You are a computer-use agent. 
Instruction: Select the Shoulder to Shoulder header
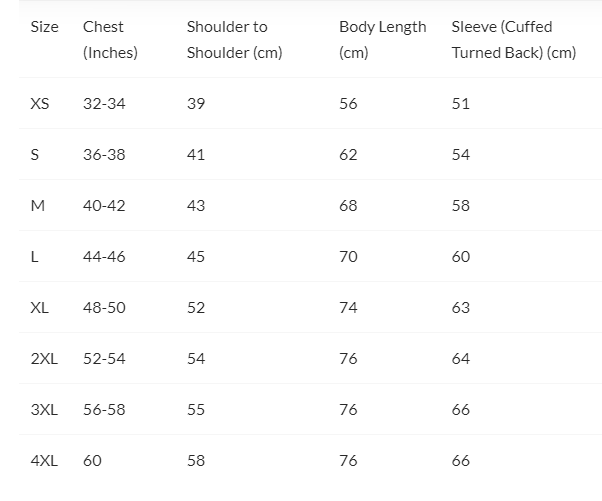234,40
